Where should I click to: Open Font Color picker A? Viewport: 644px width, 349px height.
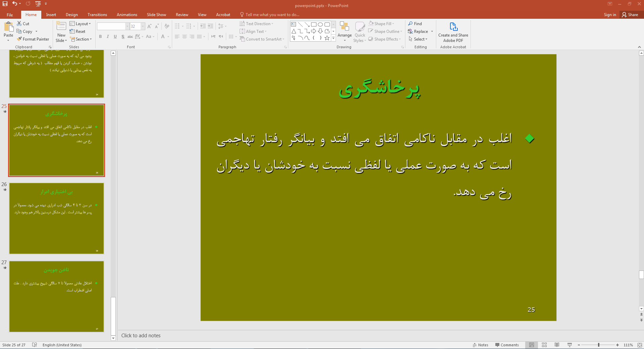tap(163, 37)
